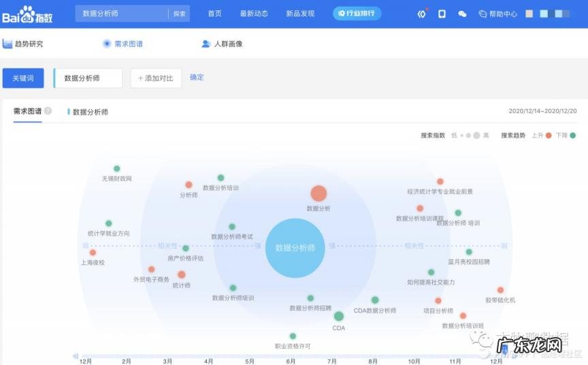Click the blue 关键词 button
Image resolution: width=588 pixels, height=365 pixels.
23,78
